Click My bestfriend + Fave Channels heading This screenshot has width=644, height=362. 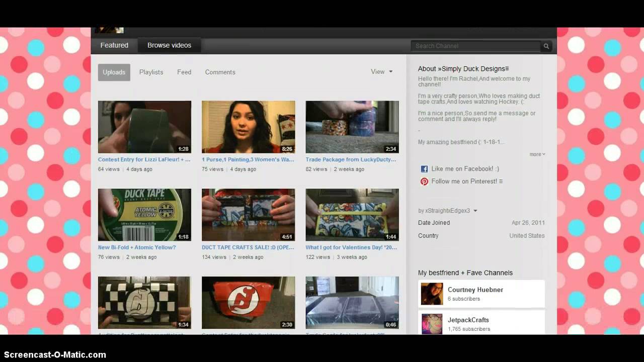[465, 273]
